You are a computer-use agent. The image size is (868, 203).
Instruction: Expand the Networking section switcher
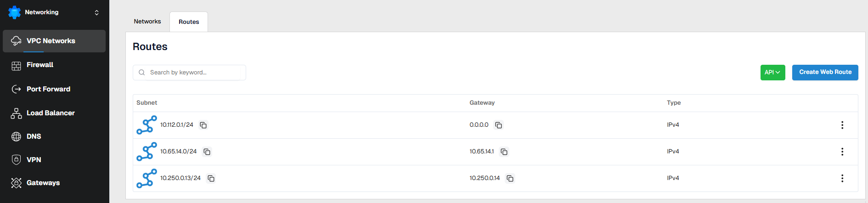96,12
